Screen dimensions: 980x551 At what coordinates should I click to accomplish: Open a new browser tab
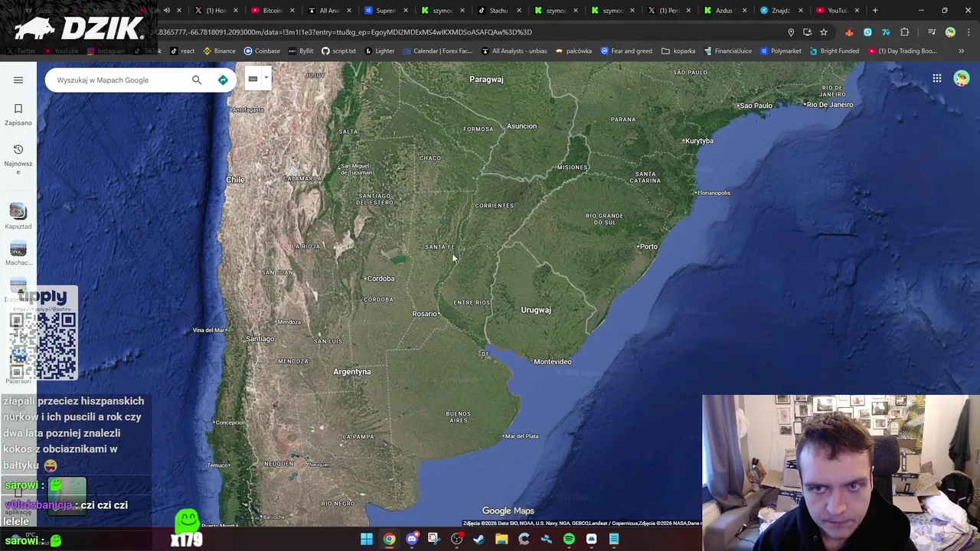[x=875, y=11]
